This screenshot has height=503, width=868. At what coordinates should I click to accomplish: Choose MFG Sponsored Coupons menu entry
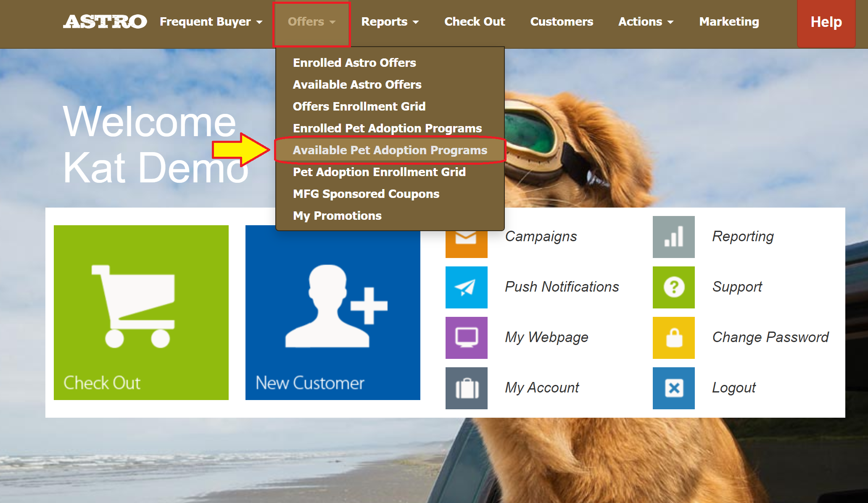(366, 194)
